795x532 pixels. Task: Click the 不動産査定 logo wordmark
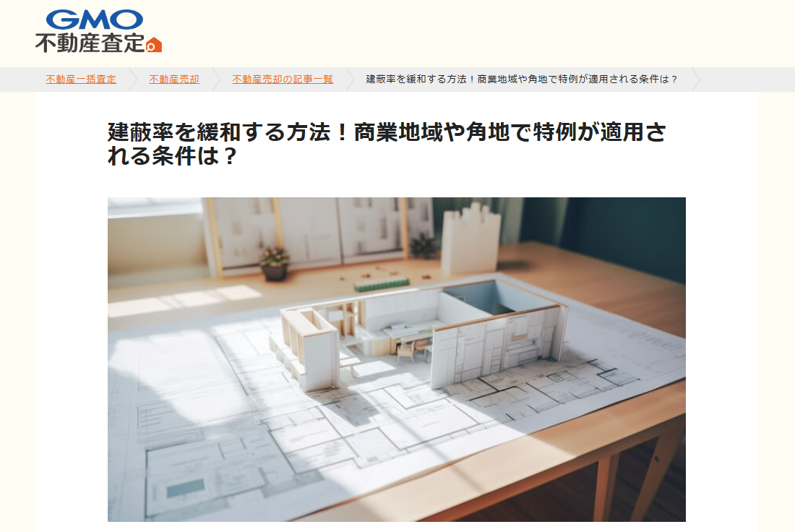click(90, 43)
